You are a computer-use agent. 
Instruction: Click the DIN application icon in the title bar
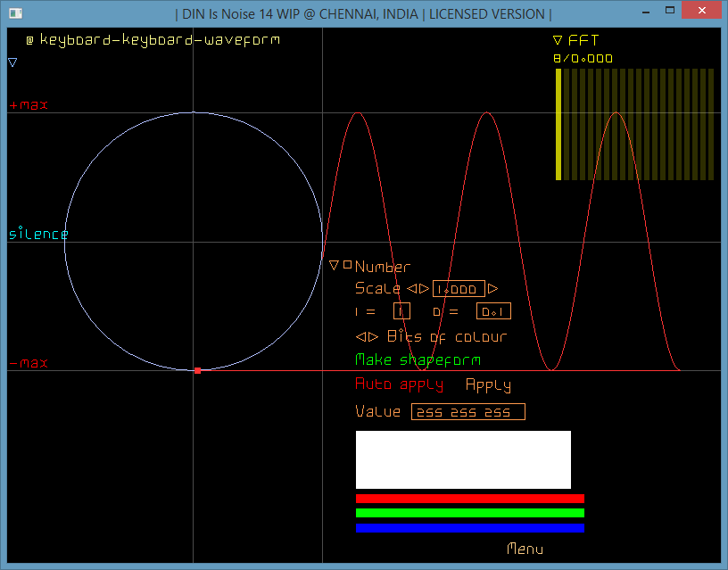pos(14,12)
